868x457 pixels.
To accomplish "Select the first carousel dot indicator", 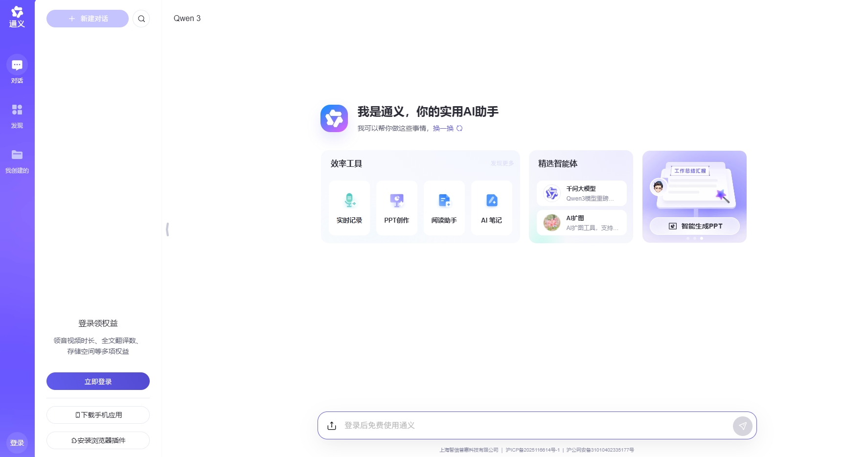I will click(688, 238).
